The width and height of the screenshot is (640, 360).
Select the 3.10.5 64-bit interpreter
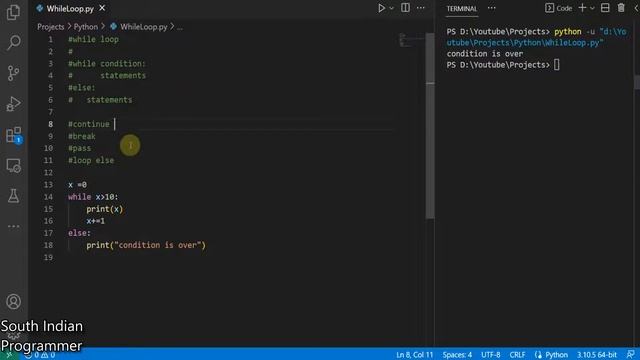click(597, 355)
